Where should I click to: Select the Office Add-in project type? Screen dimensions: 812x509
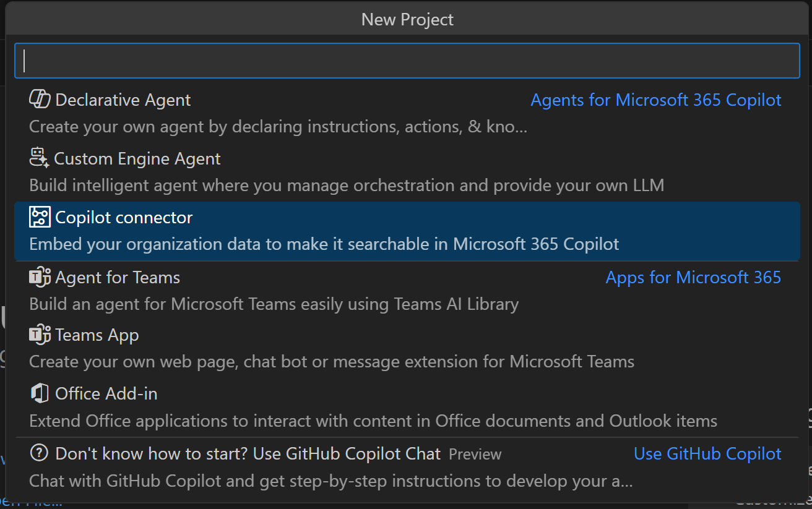click(106, 394)
